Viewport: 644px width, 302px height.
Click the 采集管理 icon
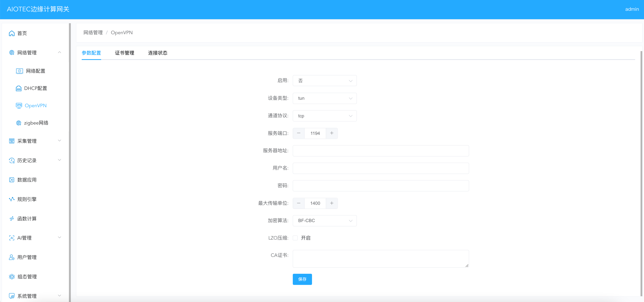click(12, 141)
